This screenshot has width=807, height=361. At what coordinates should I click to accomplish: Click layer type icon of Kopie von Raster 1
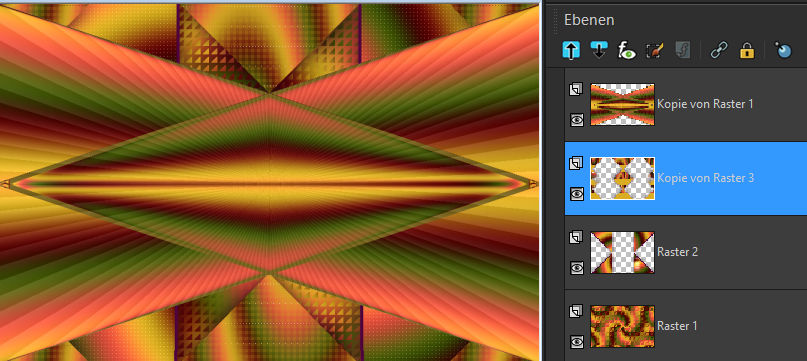(x=576, y=89)
